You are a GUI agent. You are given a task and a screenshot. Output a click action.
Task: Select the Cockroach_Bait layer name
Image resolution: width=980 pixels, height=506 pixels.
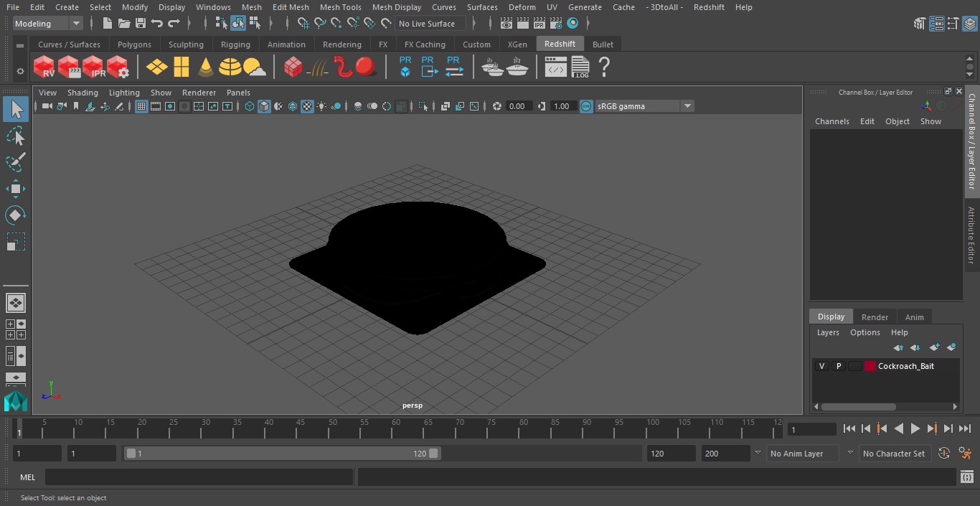point(905,366)
